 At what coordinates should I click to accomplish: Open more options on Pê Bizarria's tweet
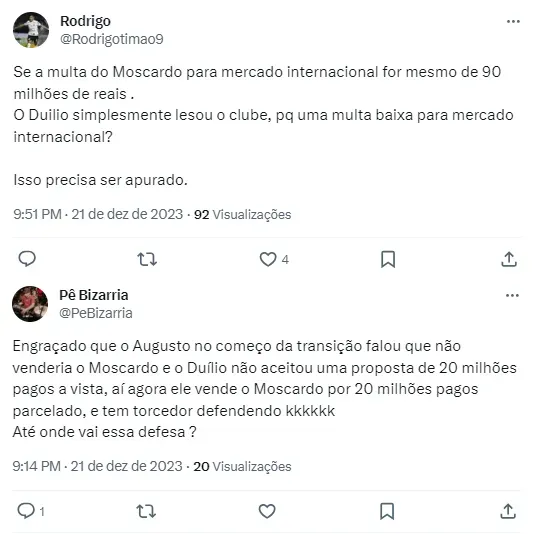point(512,295)
